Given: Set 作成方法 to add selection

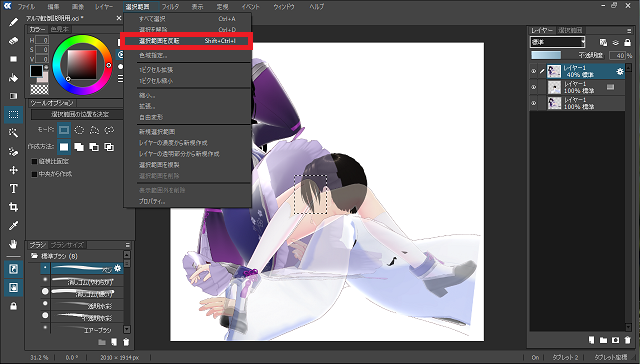Looking at the screenshot, I should 79,147.
